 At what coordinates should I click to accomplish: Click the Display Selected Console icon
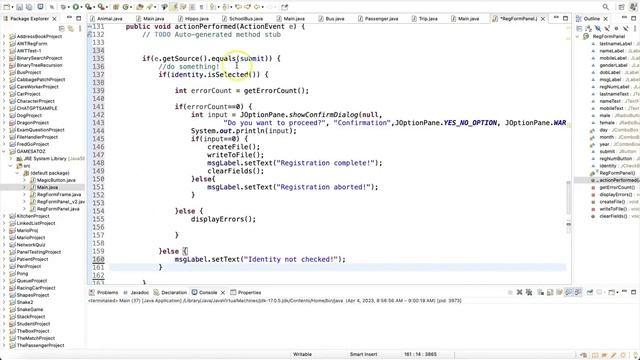(x=600, y=292)
